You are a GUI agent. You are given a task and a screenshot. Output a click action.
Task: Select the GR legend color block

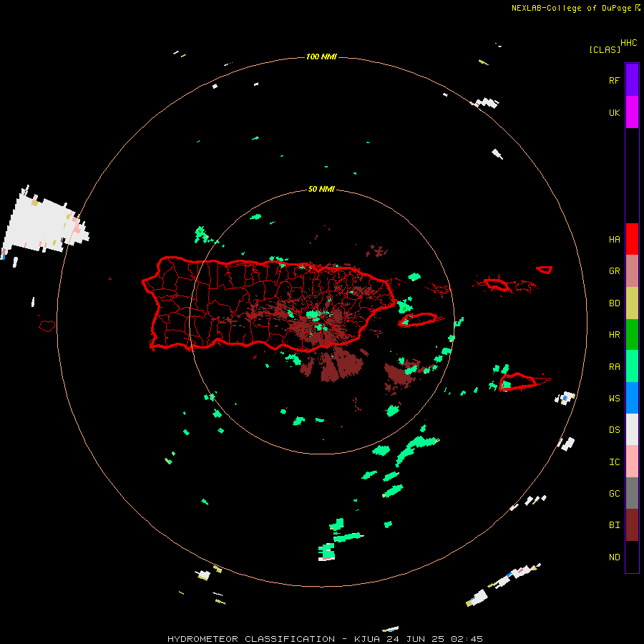click(632, 271)
